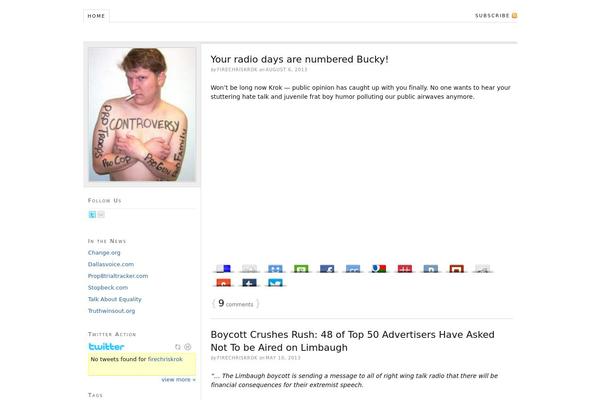Viewport: 600px width, 400px height.
Task: Click the 'May 10, 2013' post date
Action: (283, 358)
